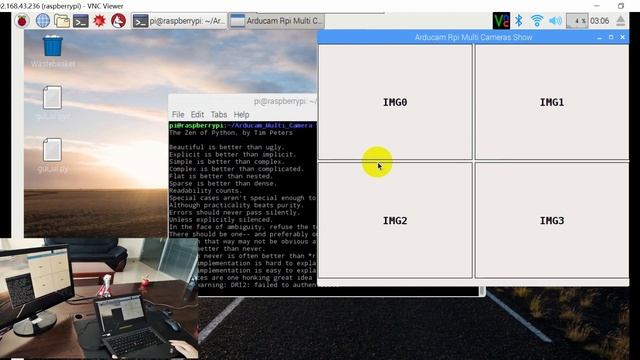Restore the VNC Viewer window size
The image size is (640, 360).
click(621, 6)
